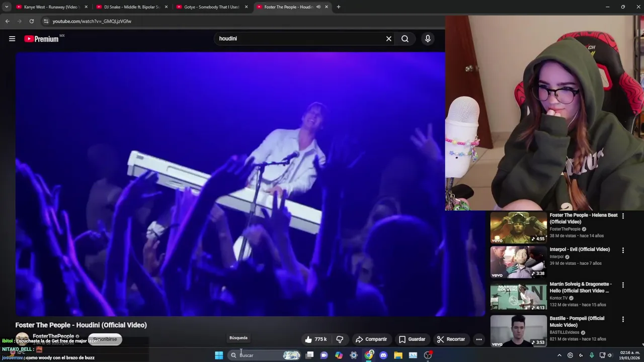Open options for Interpol - Evil suggestion
The image size is (644, 362).
(623, 250)
